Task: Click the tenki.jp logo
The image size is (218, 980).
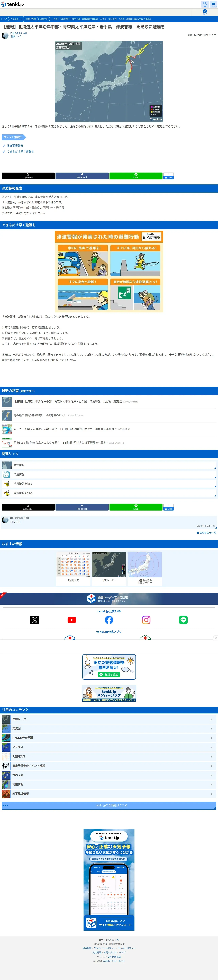Action: pos(12,5)
